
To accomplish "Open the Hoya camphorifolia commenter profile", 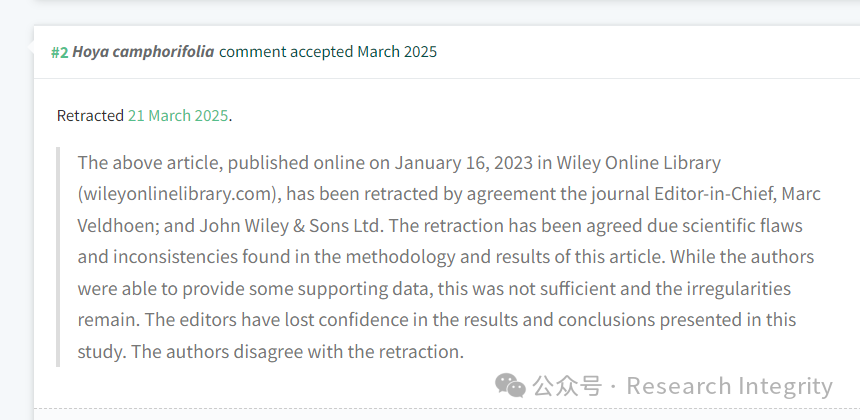I will (x=143, y=52).
